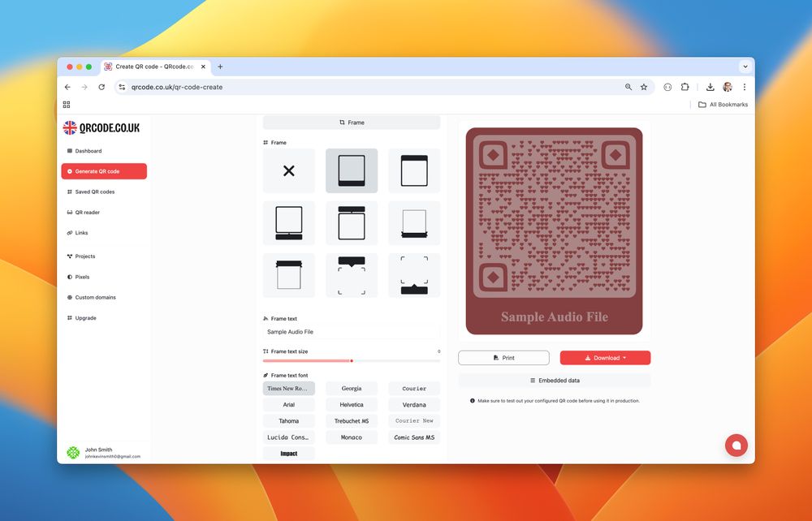Expand the browser Chrome menu
Viewport: 812px width, 521px height.
(x=745, y=87)
